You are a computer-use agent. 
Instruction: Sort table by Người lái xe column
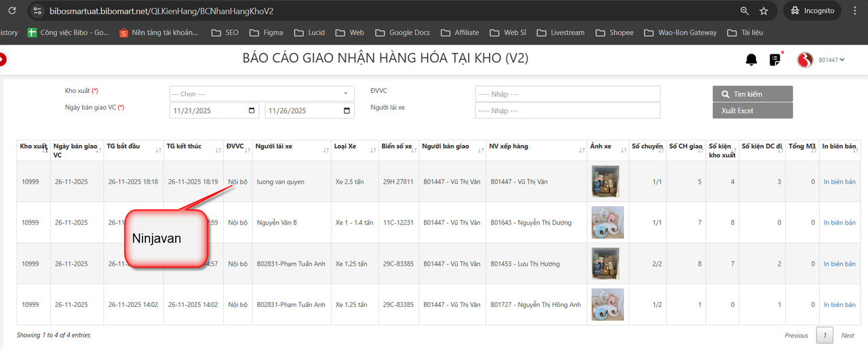pyautogui.click(x=292, y=150)
